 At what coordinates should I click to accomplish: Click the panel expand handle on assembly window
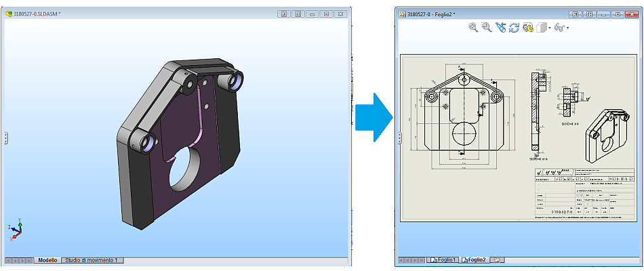coord(5,138)
